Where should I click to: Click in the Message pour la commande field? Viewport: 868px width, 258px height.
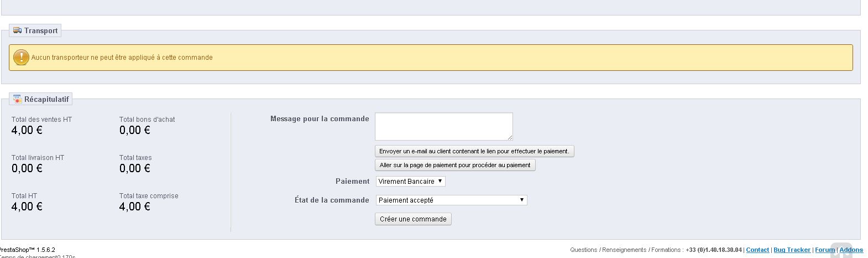(x=443, y=126)
